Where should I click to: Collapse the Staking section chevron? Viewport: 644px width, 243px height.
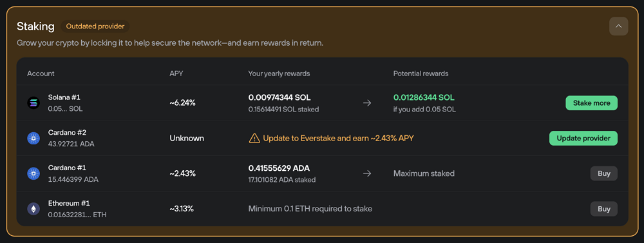tap(618, 26)
